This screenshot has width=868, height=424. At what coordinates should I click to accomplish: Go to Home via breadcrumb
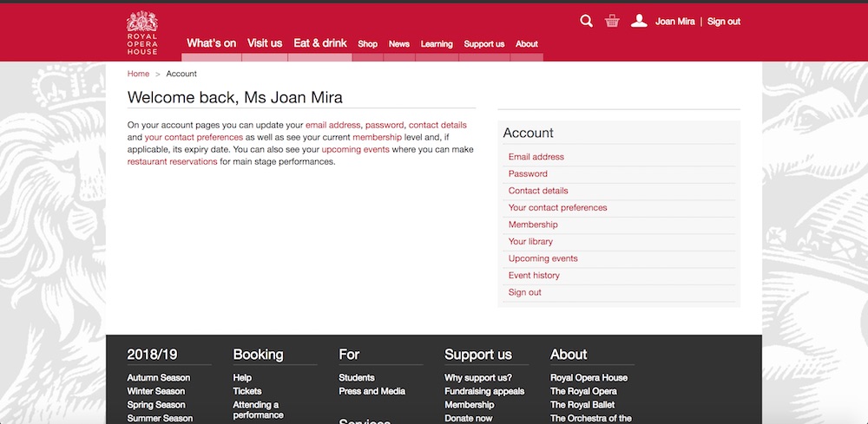(x=138, y=74)
